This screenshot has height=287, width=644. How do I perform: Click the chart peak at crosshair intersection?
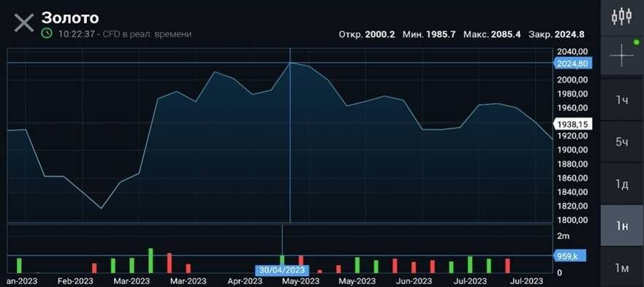290,63
